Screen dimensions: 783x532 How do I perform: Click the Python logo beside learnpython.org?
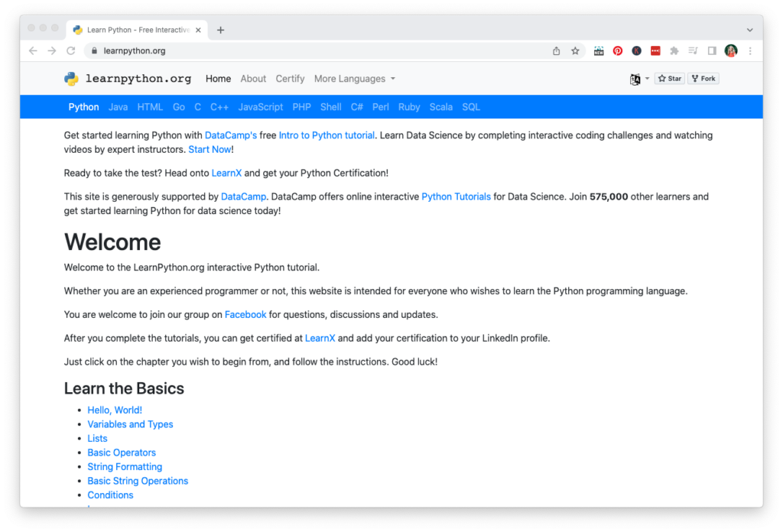71,79
